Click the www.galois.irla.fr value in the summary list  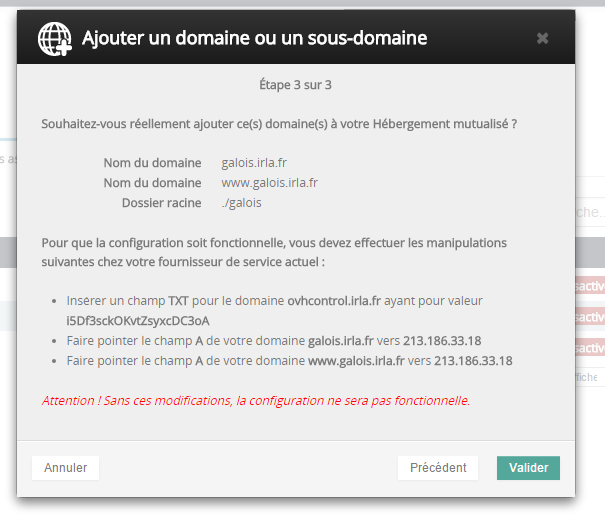click(x=269, y=183)
